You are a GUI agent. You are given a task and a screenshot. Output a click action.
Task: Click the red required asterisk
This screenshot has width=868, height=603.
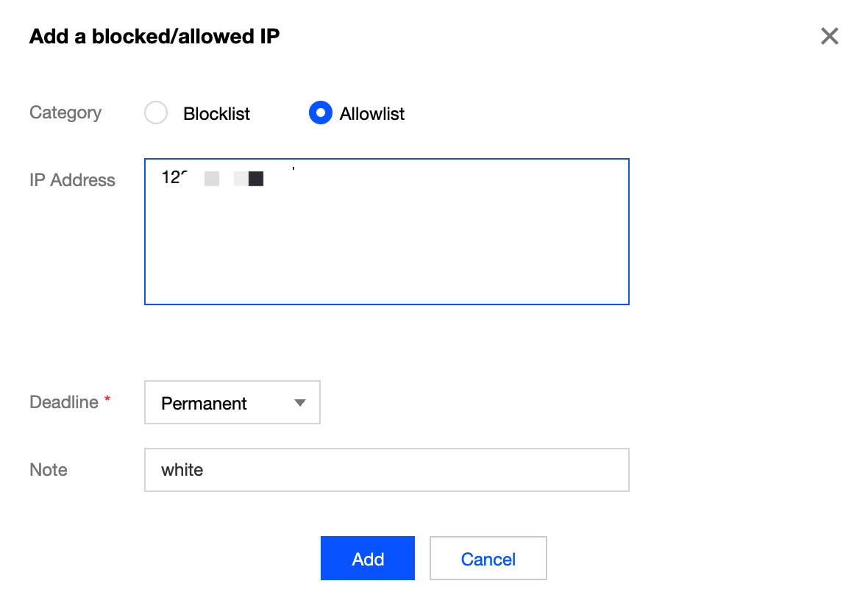tap(107, 399)
